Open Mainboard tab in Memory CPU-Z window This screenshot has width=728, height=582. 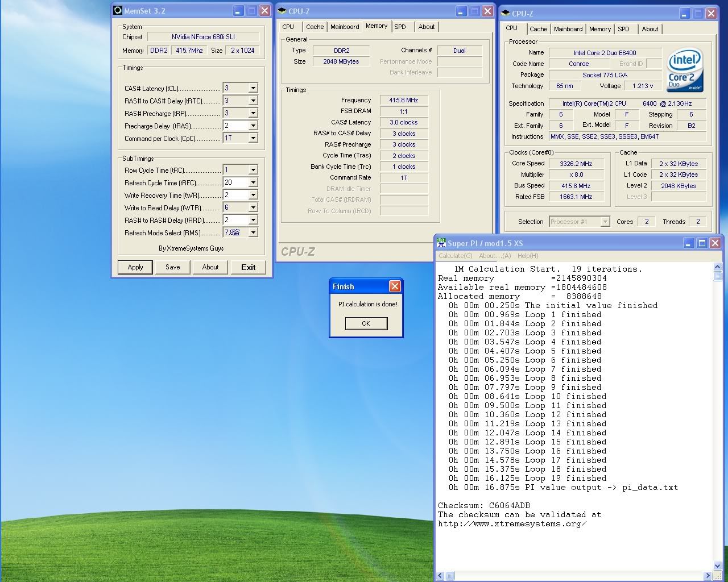345,27
